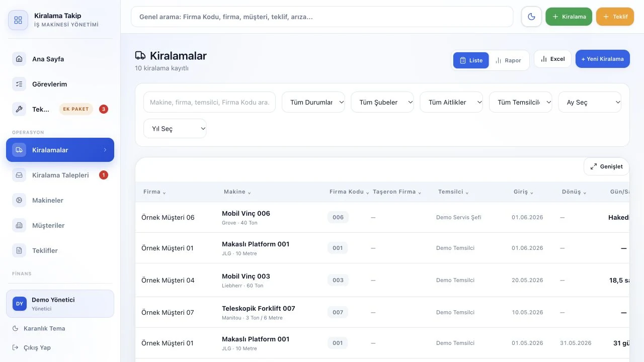
Task: Click the truck icon in Kiralamalar sidebar item
Action: (19, 150)
